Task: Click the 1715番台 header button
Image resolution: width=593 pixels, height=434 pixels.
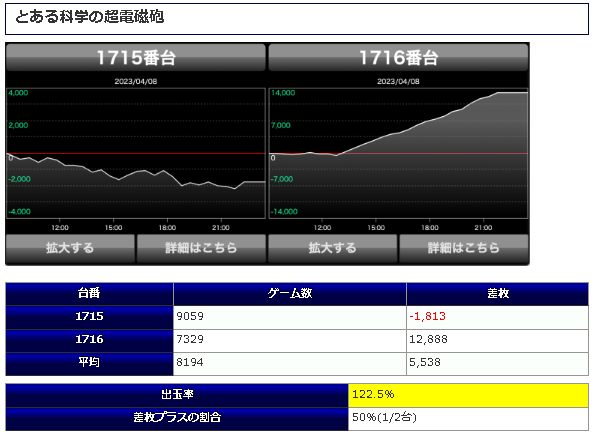Action: coord(136,57)
